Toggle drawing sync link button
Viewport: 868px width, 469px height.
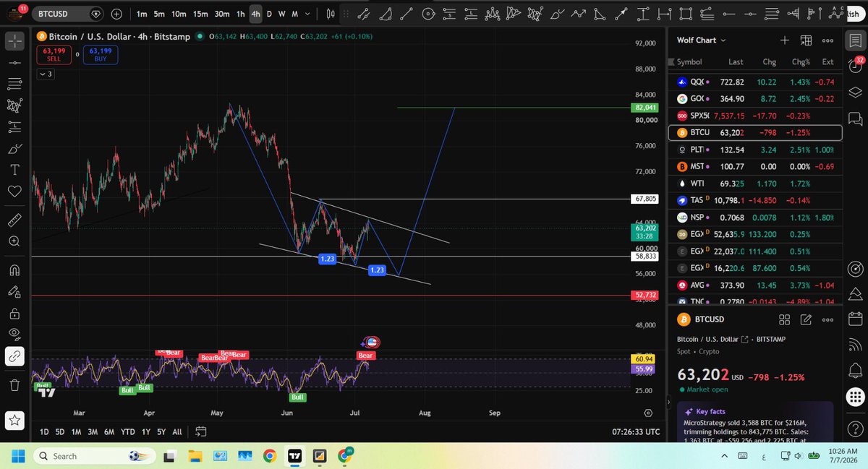point(14,356)
